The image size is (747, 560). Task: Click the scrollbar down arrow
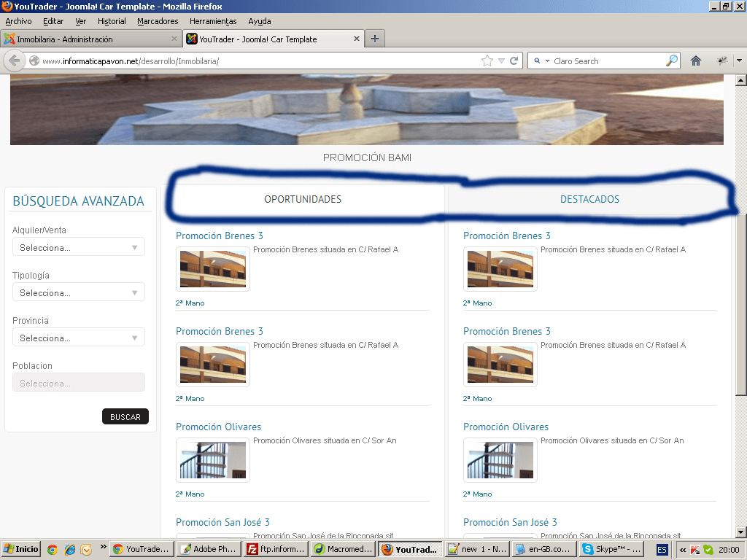[741, 532]
